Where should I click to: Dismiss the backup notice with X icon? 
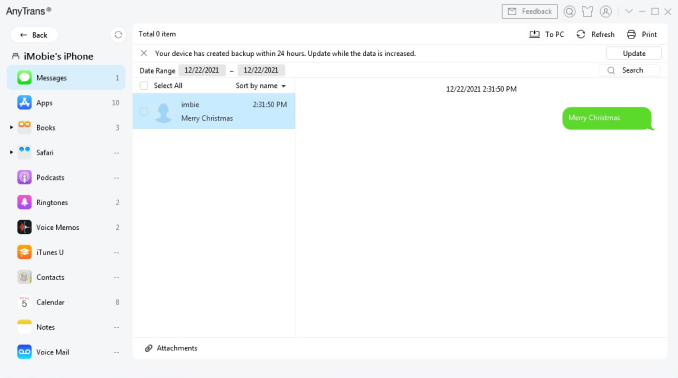[x=144, y=53]
